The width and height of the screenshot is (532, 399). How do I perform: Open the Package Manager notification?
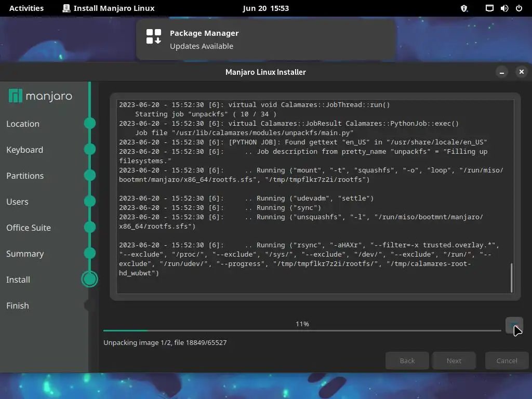tap(265, 39)
